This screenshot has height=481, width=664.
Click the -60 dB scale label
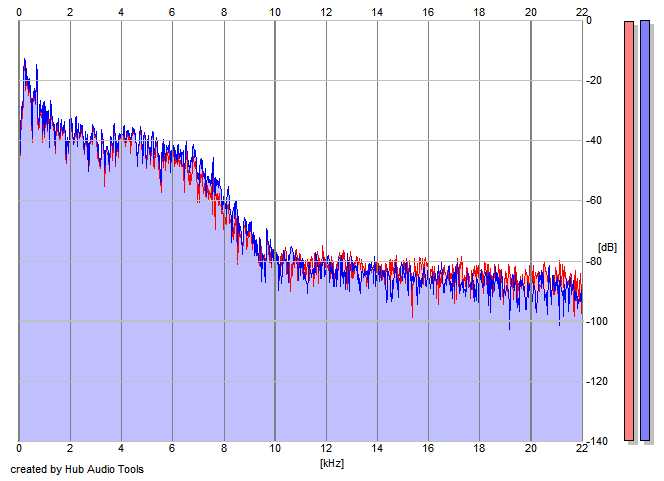tap(594, 200)
